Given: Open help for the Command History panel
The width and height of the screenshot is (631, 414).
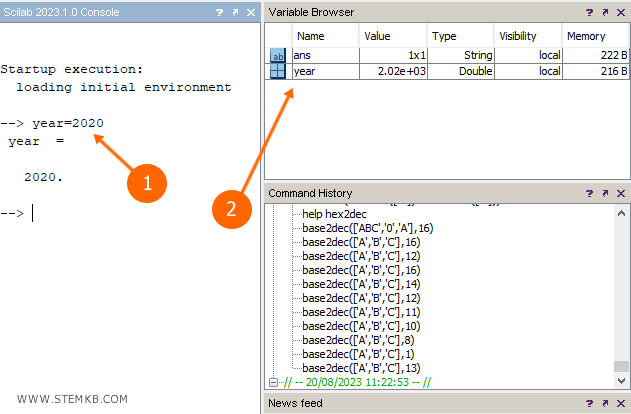Looking at the screenshot, I should click(x=589, y=193).
